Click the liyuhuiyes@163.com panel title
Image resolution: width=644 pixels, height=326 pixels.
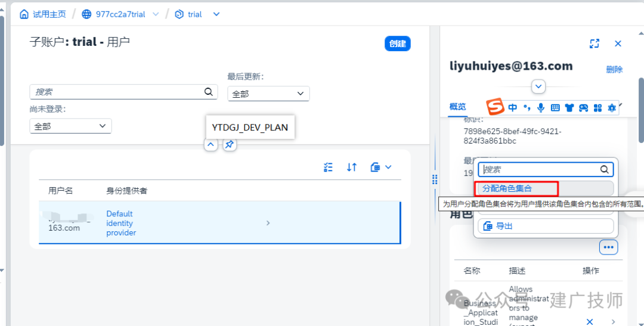click(x=511, y=66)
